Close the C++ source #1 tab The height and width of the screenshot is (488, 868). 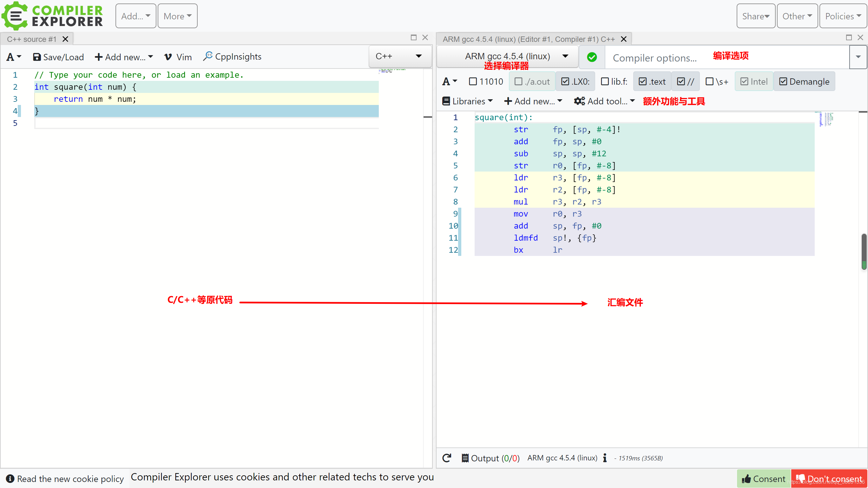(x=65, y=39)
